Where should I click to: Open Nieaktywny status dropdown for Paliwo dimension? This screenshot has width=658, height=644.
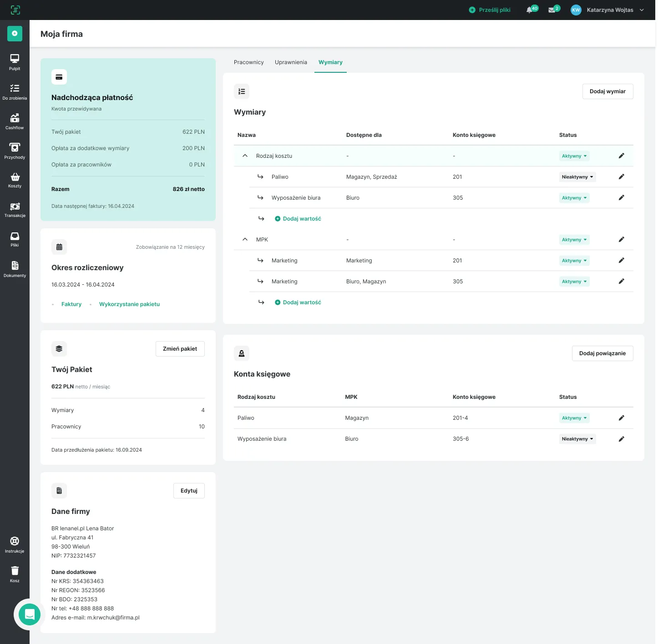tap(577, 177)
